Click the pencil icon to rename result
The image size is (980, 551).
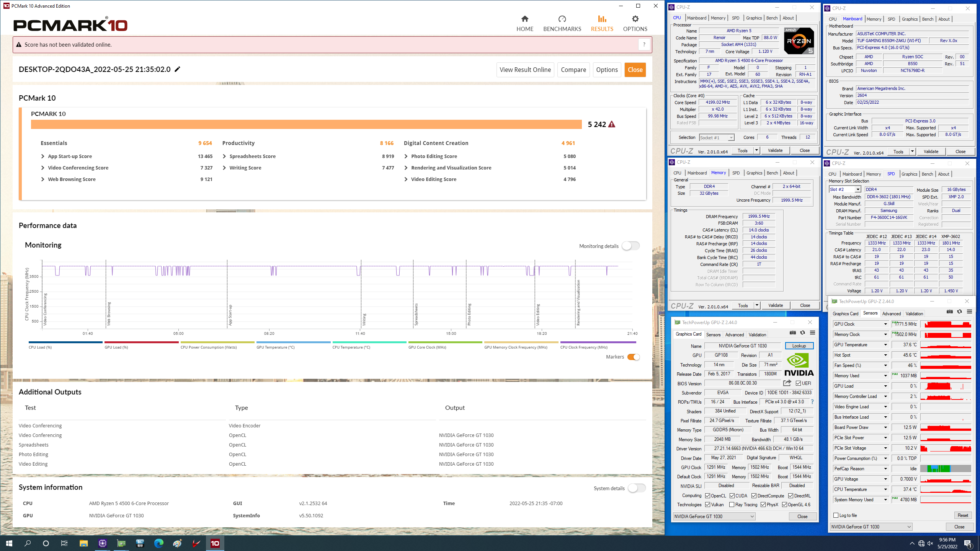177,69
